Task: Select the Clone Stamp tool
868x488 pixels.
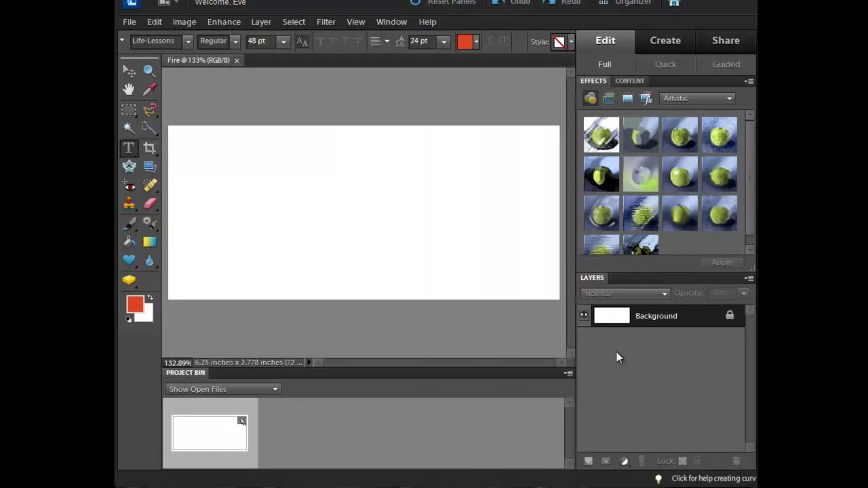Action: pyautogui.click(x=129, y=203)
